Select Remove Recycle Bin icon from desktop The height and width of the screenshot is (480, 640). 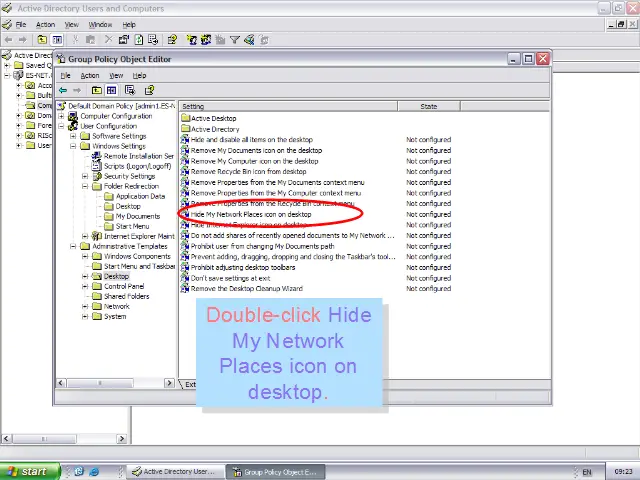click(x=248, y=171)
